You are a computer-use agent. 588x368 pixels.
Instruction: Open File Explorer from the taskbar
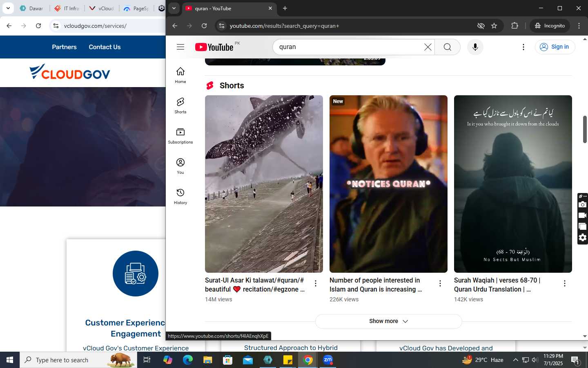208,360
